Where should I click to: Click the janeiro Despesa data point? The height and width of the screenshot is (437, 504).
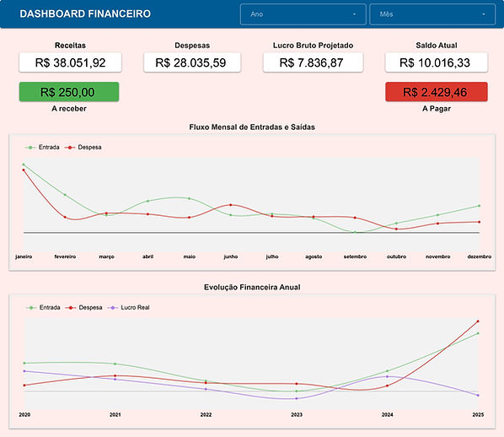(x=24, y=170)
